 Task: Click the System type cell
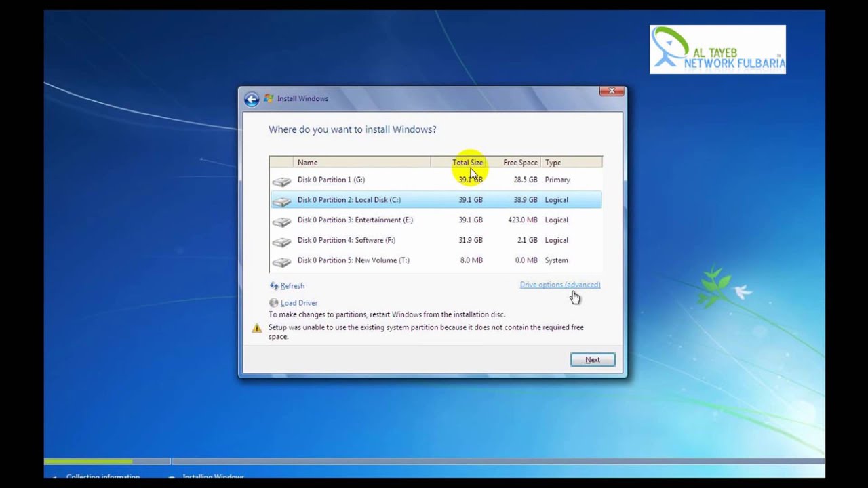click(556, 260)
